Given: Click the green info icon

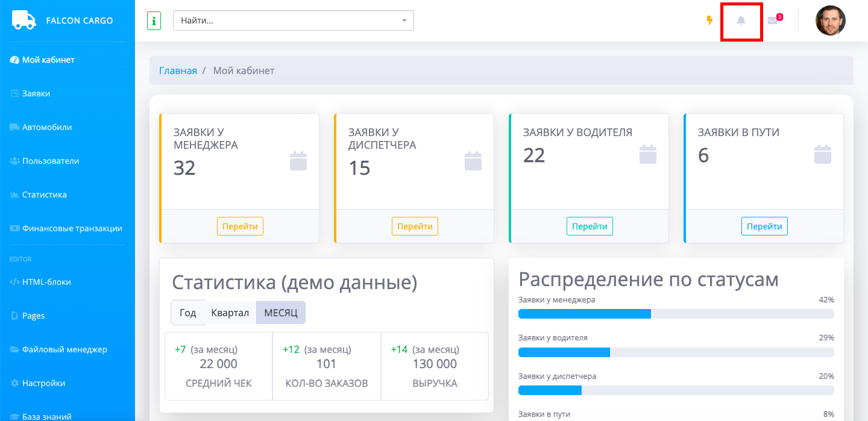Looking at the screenshot, I should (x=154, y=20).
